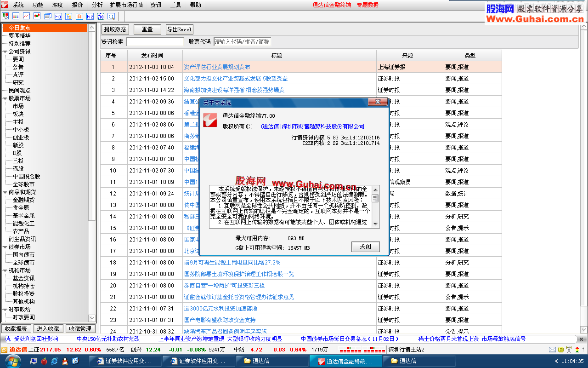The image size is (588, 368).
Task: Click the 导出Excel button
Action: [x=180, y=29]
